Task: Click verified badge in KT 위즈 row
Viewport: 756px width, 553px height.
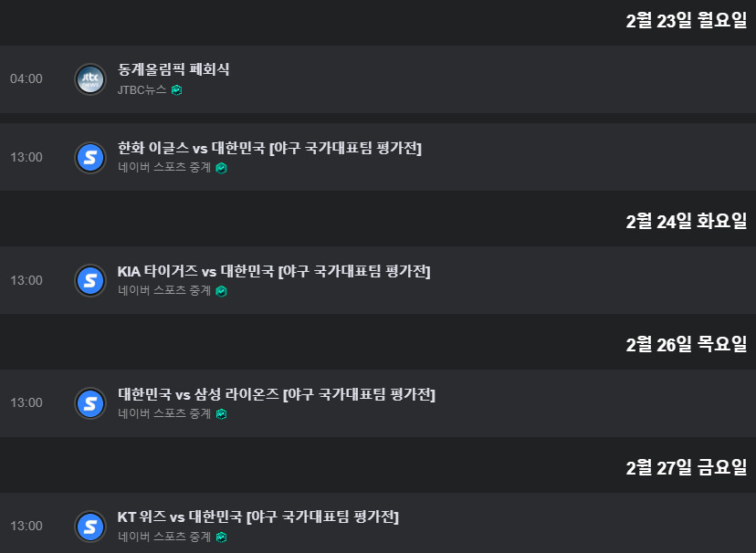Action: [x=221, y=537]
